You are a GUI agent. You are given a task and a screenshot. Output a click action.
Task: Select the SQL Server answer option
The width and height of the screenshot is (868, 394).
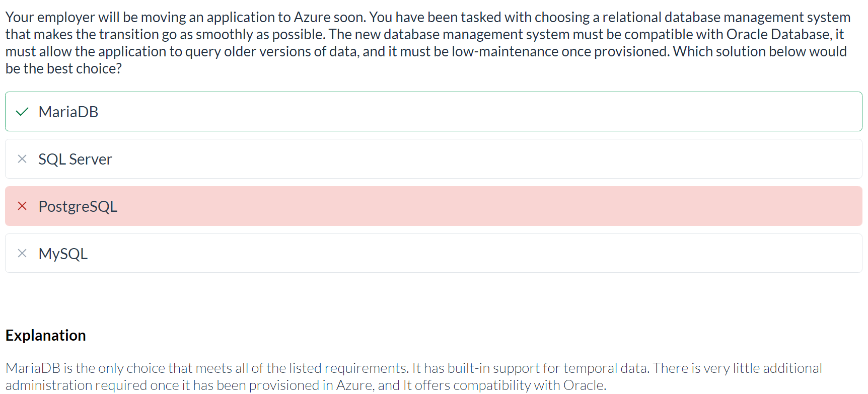[x=433, y=159]
